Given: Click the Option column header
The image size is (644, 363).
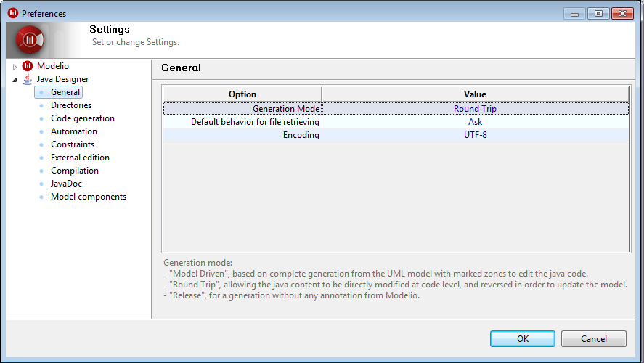Looking at the screenshot, I should tap(242, 94).
